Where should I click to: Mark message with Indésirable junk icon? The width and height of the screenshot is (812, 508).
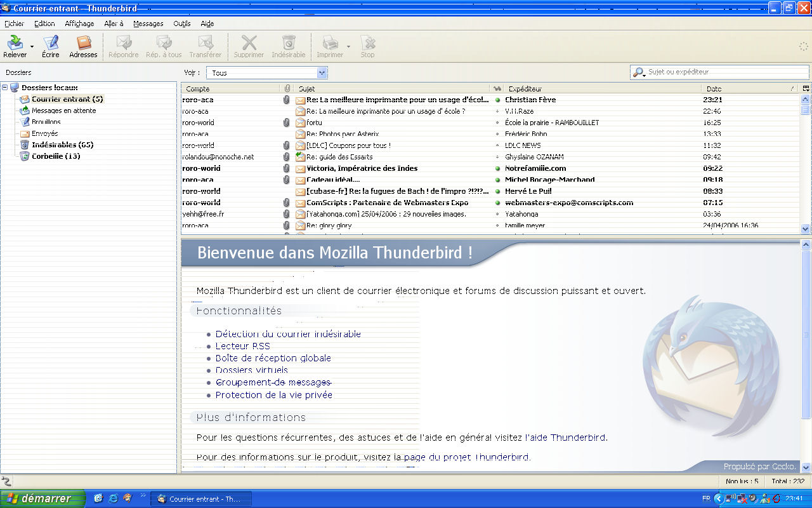click(x=289, y=43)
